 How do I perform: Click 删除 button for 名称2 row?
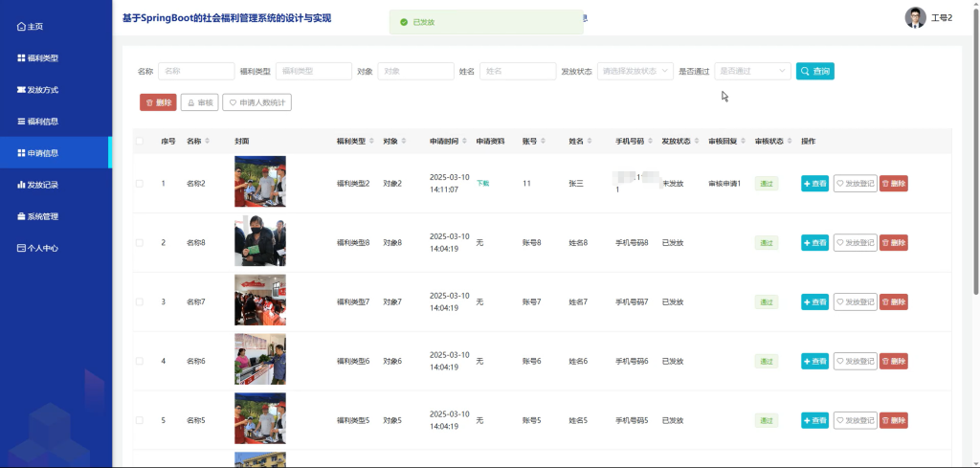894,184
